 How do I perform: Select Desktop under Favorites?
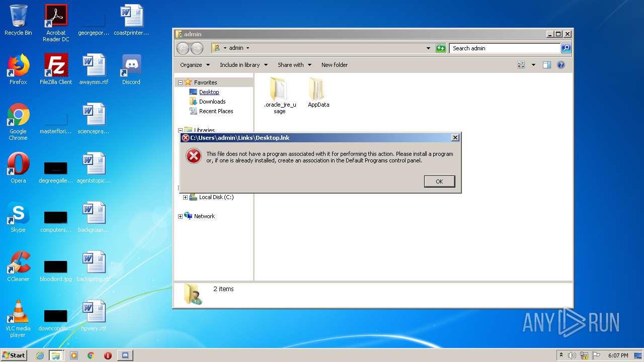209,92
